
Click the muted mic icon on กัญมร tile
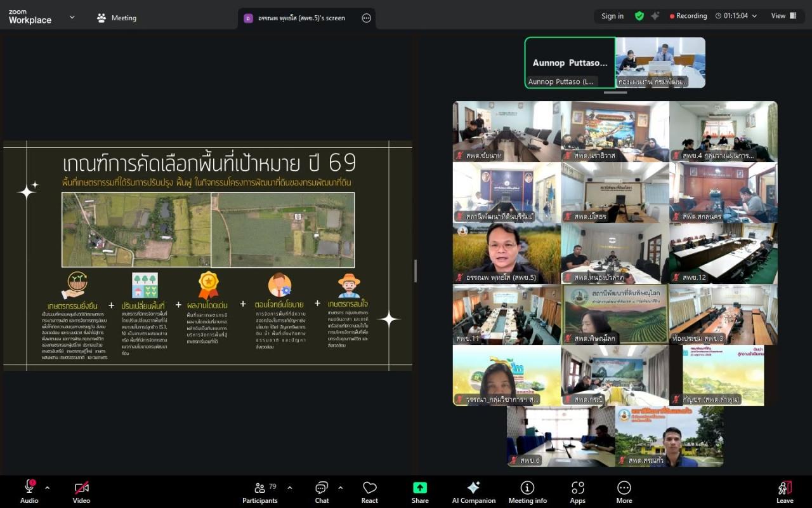point(676,399)
